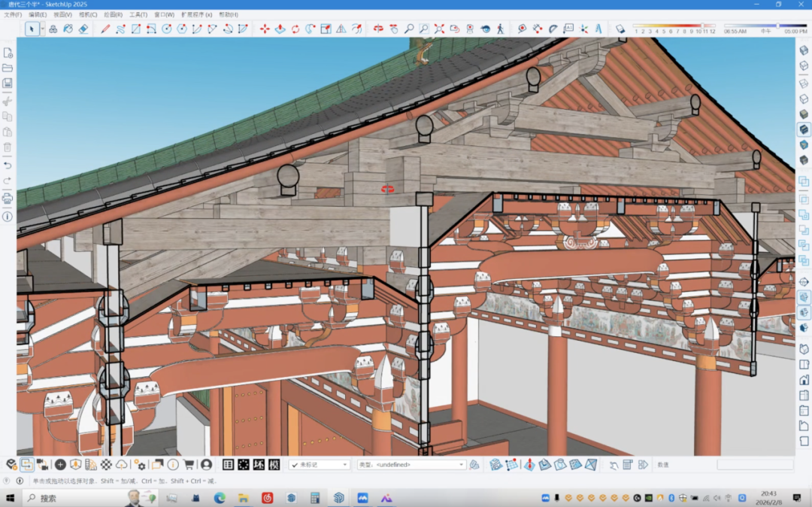
Task: Select the Push/Pull tool
Action: point(280,29)
